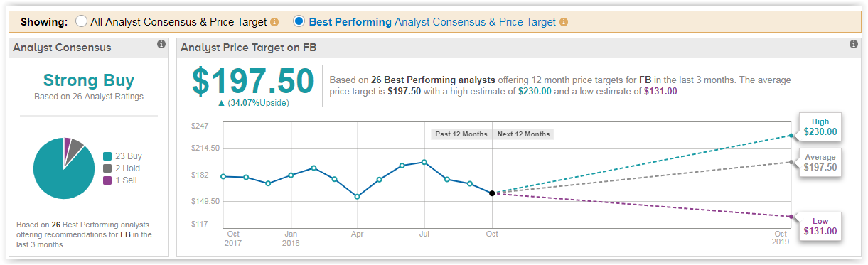Viewport: 868px width, 265px height.
Task: Click the Low $131.00 target tag
Action: [820, 226]
